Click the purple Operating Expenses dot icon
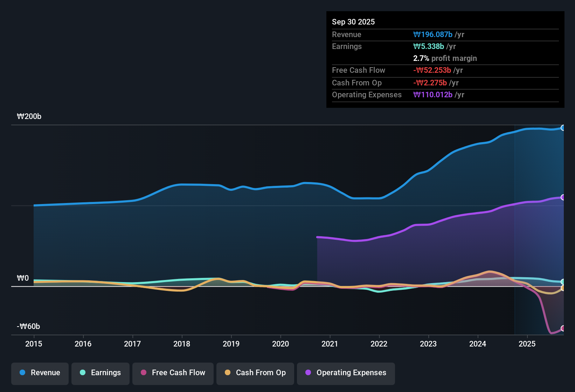The width and height of the screenshot is (575, 392). (x=308, y=373)
